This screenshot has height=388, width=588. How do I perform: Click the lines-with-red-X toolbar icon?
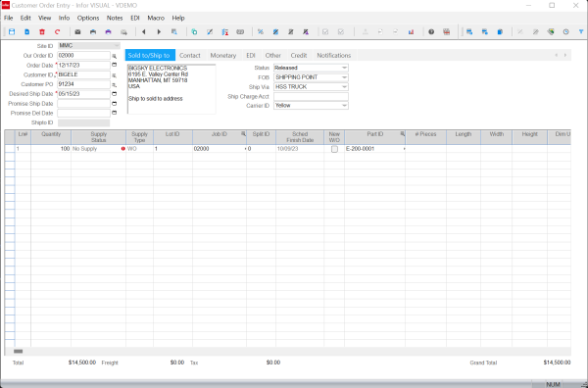[225, 32]
